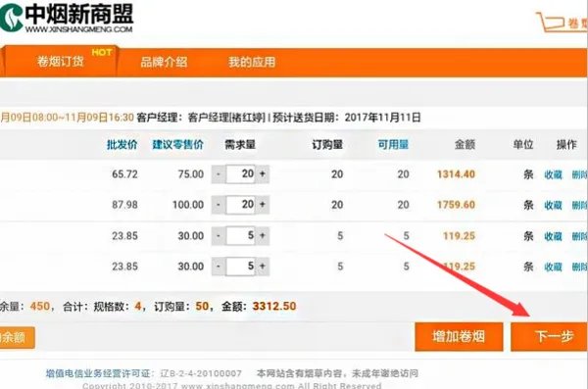Decrease quantity in the 65.72 row
This screenshot has height=389, width=588.
coord(219,174)
